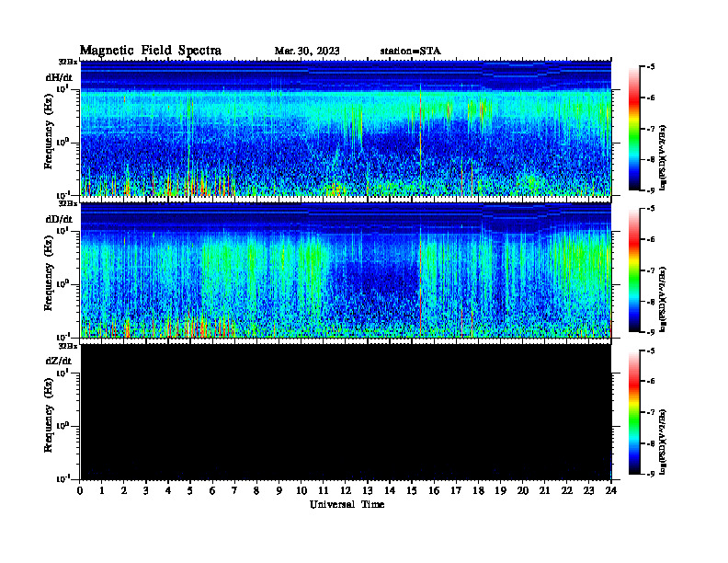Click the log(PSD) label beside dD/dt color scale
Image resolution: width=728 pixels, height=563 pixels.
[x=663, y=299]
